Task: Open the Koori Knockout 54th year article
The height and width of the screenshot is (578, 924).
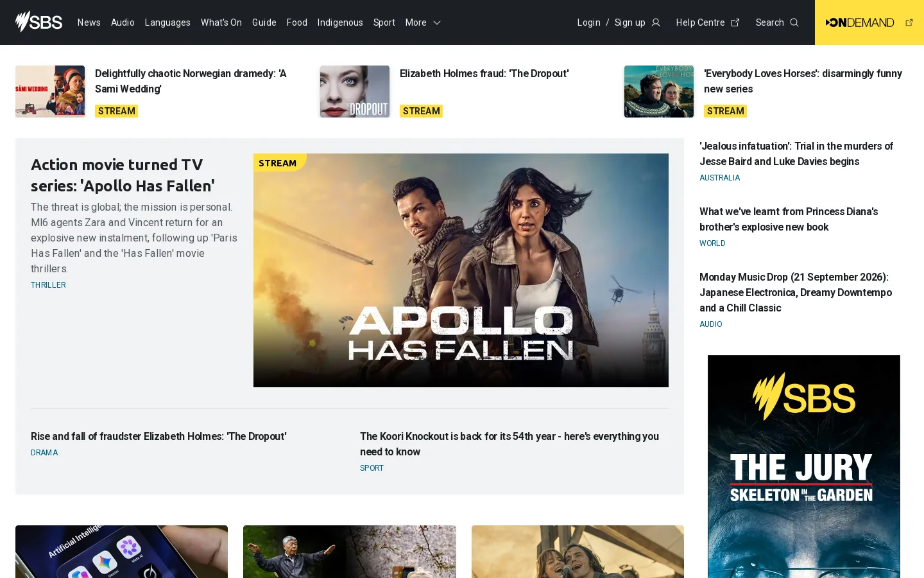Action: [x=509, y=444]
